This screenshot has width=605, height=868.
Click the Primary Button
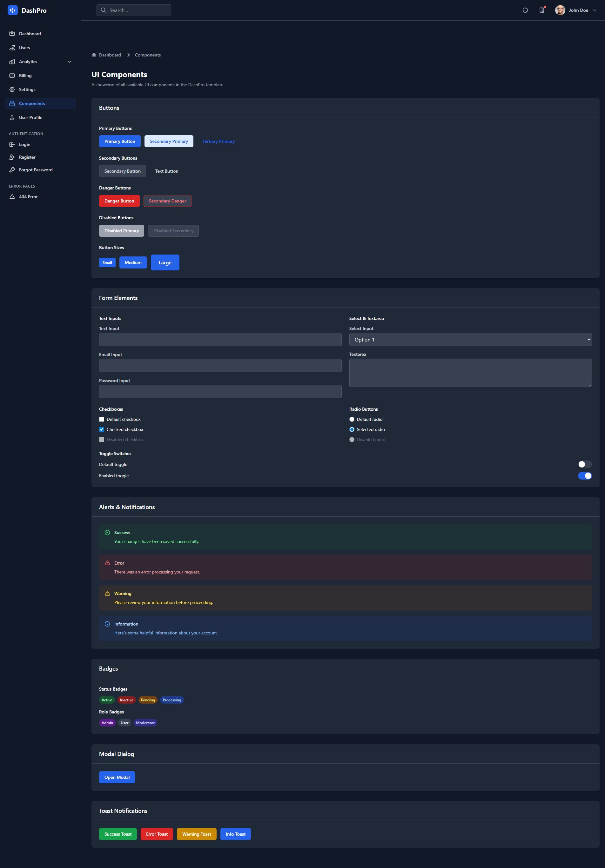tap(119, 142)
